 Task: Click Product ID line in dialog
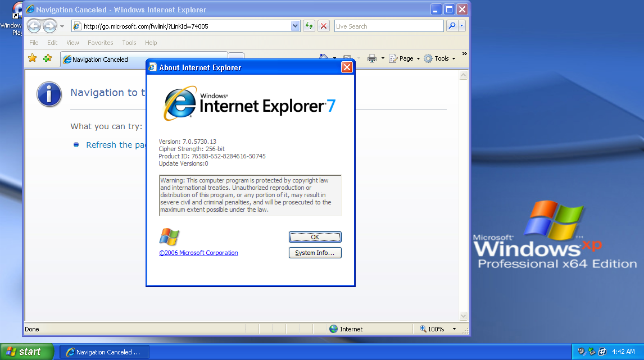212,156
